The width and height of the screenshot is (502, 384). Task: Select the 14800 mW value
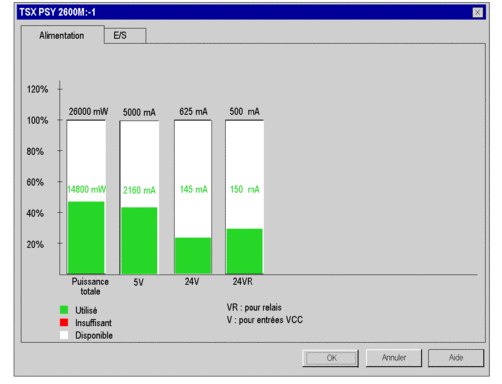click(x=86, y=189)
